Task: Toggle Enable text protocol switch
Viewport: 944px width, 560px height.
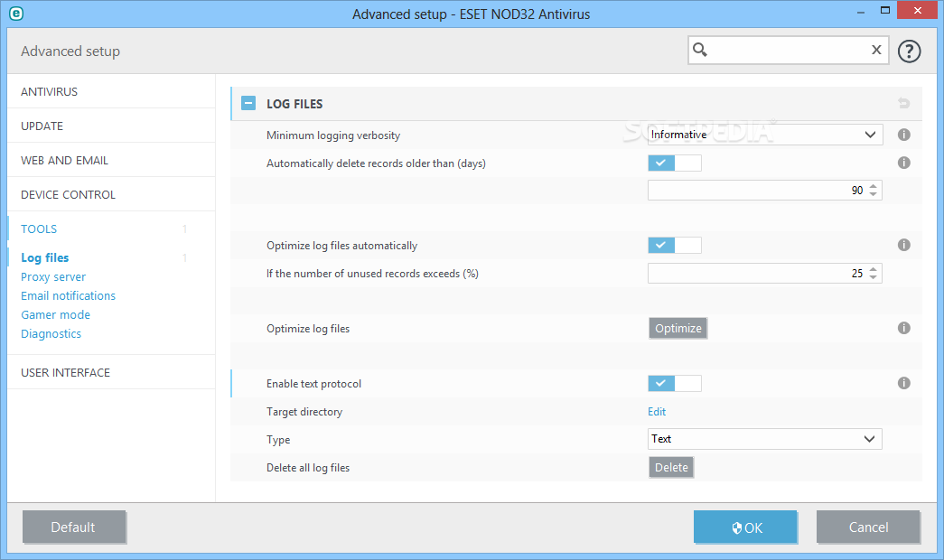Action: pyautogui.click(x=675, y=384)
